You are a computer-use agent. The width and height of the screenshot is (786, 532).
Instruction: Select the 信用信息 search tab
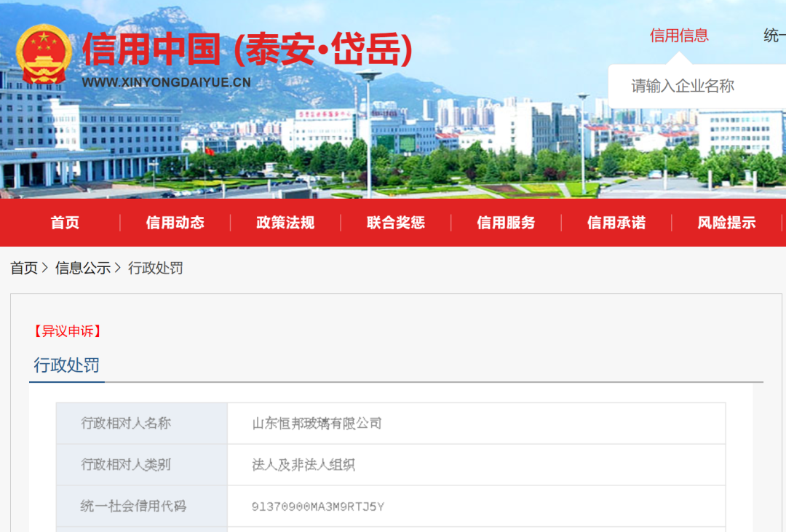[678, 36]
